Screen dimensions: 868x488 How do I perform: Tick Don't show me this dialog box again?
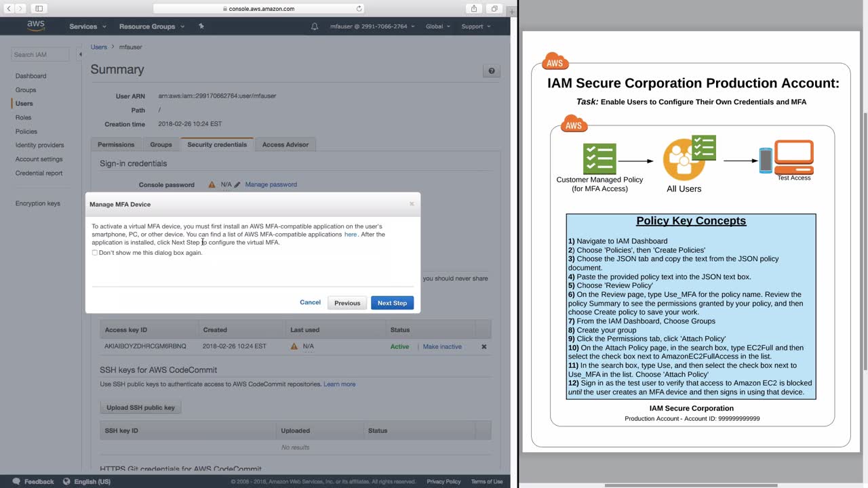95,253
